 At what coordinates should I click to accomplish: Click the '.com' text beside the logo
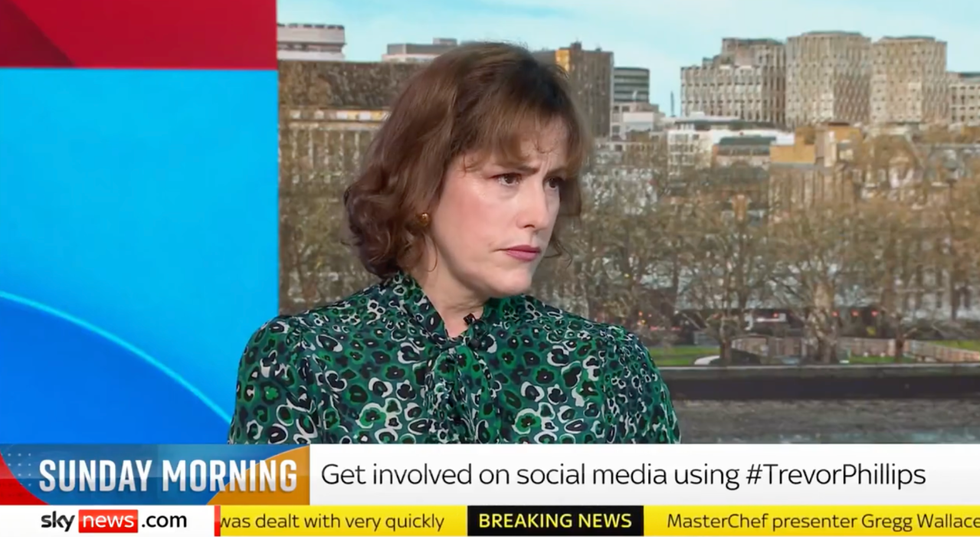click(x=164, y=522)
